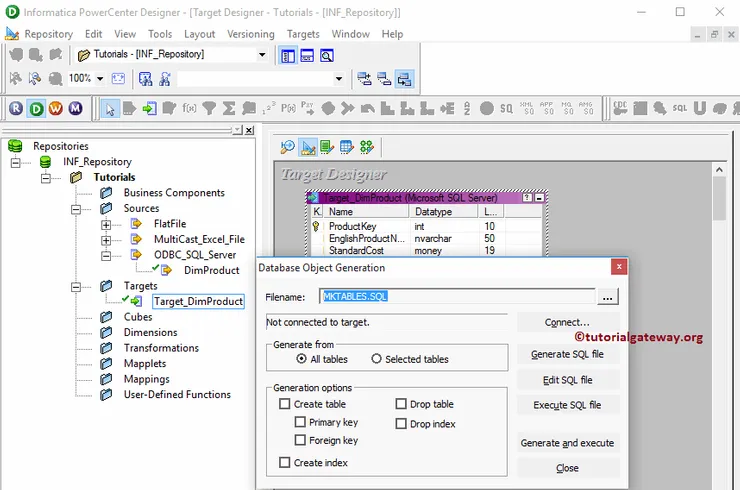
Task: Click the Transformation Developer icon above workspace
Action: click(x=327, y=147)
